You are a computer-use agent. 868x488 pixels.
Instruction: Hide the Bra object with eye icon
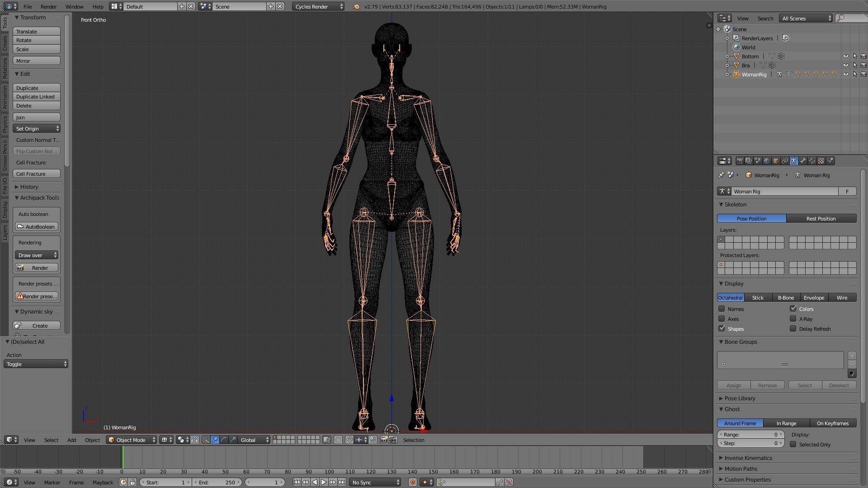(x=845, y=65)
